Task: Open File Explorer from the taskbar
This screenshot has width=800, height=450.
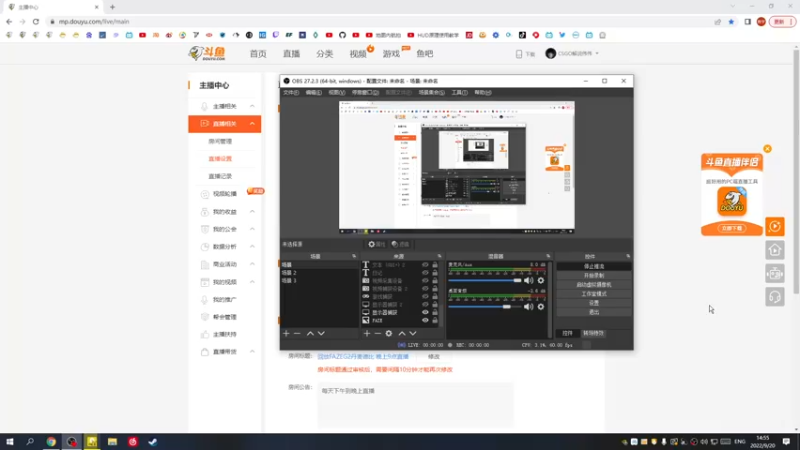Action: click(112, 442)
